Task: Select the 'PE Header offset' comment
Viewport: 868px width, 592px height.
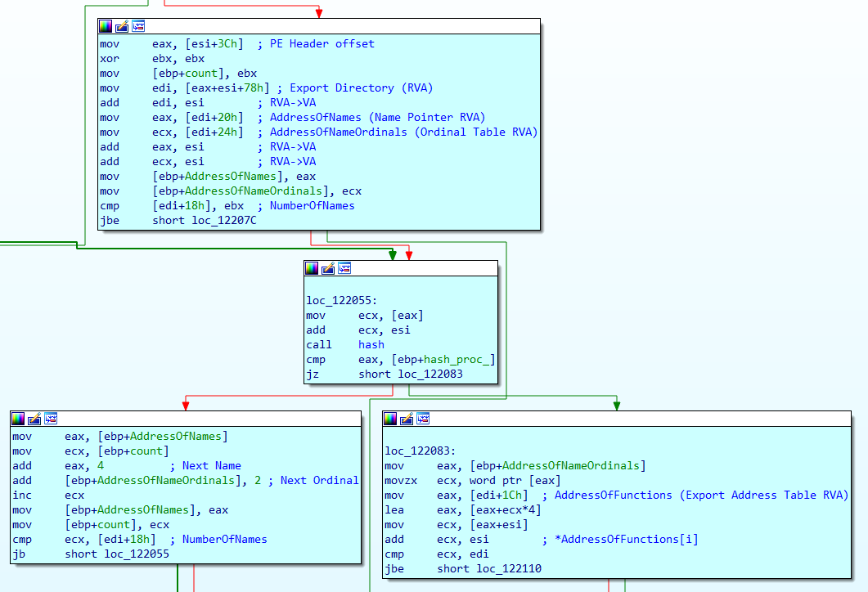Action: [x=322, y=44]
